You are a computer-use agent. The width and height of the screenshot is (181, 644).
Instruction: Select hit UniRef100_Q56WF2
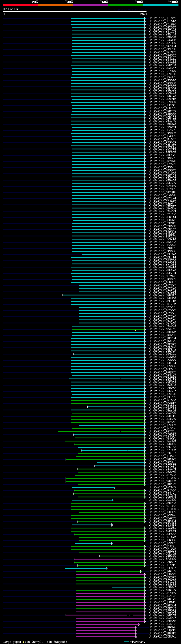pyautogui.click(x=162, y=77)
